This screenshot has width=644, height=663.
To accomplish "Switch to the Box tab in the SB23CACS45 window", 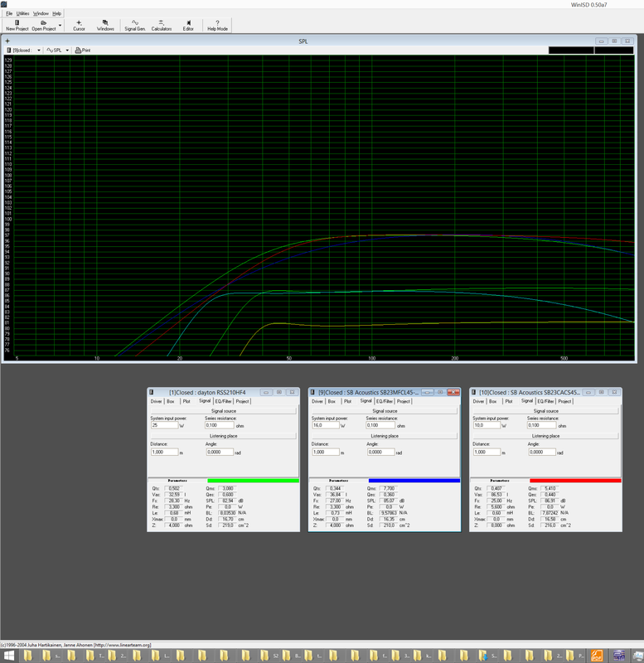I will pyautogui.click(x=492, y=401).
